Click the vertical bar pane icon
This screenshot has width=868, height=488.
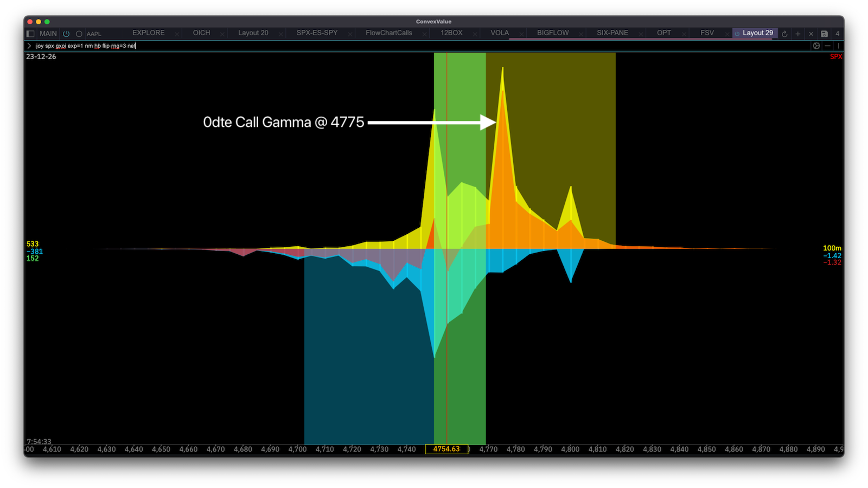click(x=839, y=46)
